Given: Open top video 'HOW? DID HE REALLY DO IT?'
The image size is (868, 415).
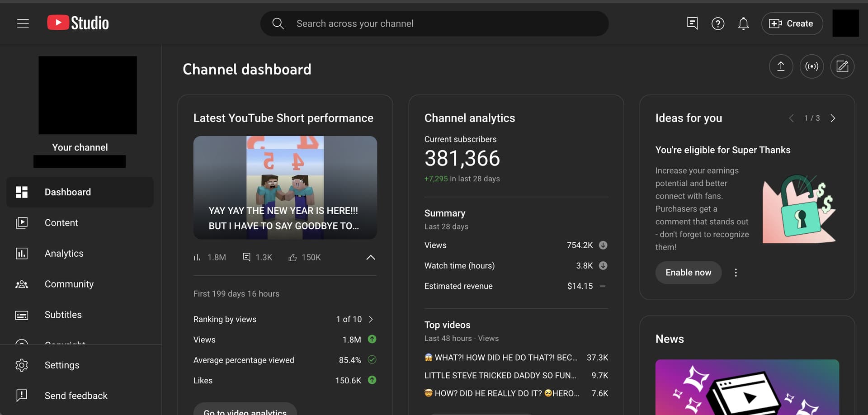Looking at the screenshot, I should (502, 393).
